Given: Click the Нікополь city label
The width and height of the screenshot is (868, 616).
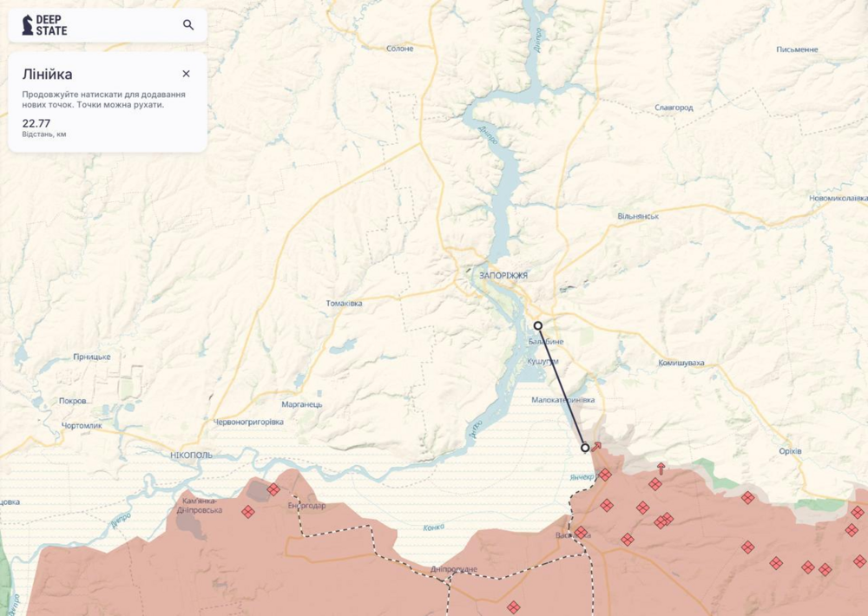Looking at the screenshot, I should [191, 455].
